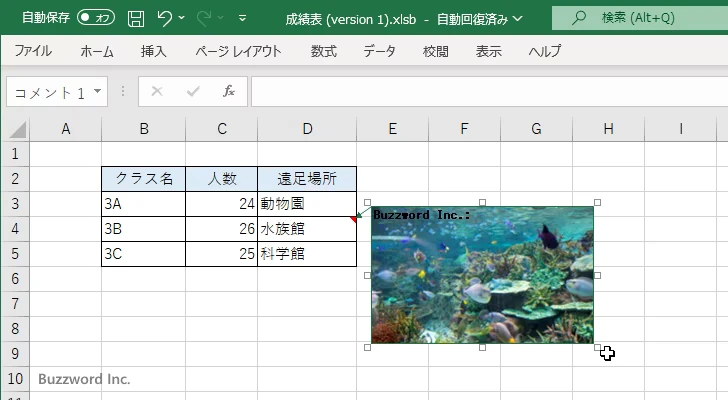The image size is (728, 400).
Task: Open the Undo history dropdown arrow
Action: pos(182,18)
